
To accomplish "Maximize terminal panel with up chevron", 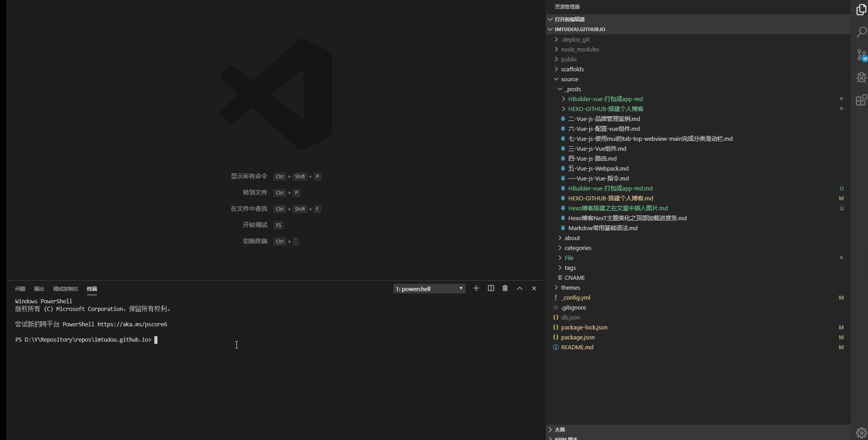I will pyautogui.click(x=520, y=288).
